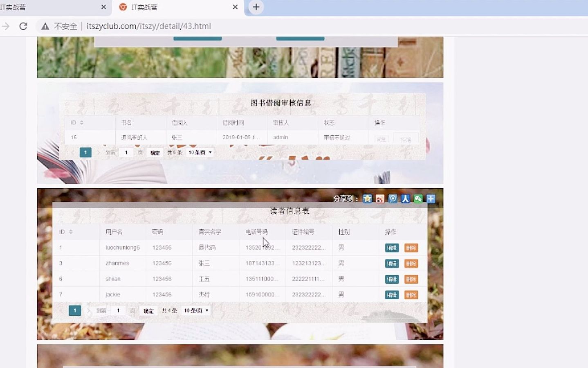Image resolution: width=588 pixels, height=368 pixels.
Task: Share to QQ Zone via the star icon
Action: [367, 199]
